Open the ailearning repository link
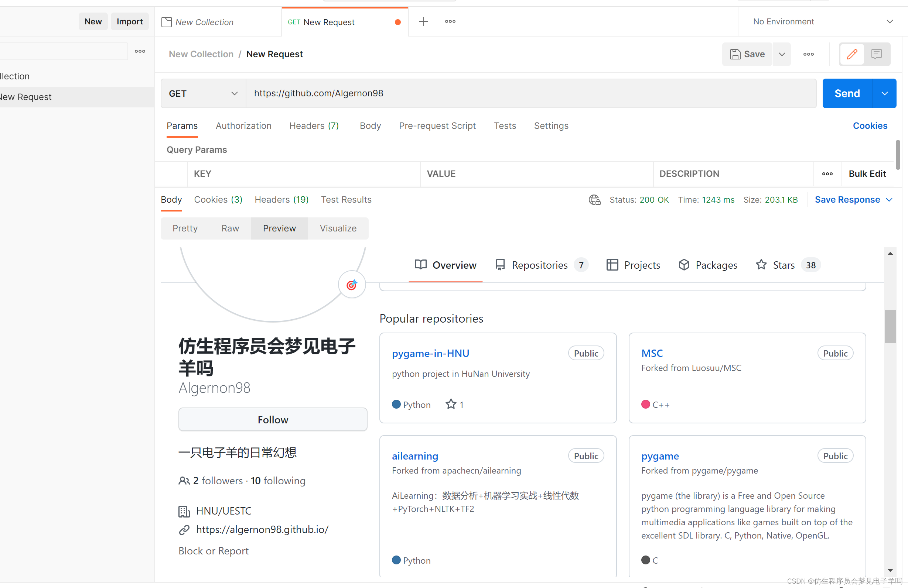Viewport: 908px width, 588px height. tap(415, 456)
